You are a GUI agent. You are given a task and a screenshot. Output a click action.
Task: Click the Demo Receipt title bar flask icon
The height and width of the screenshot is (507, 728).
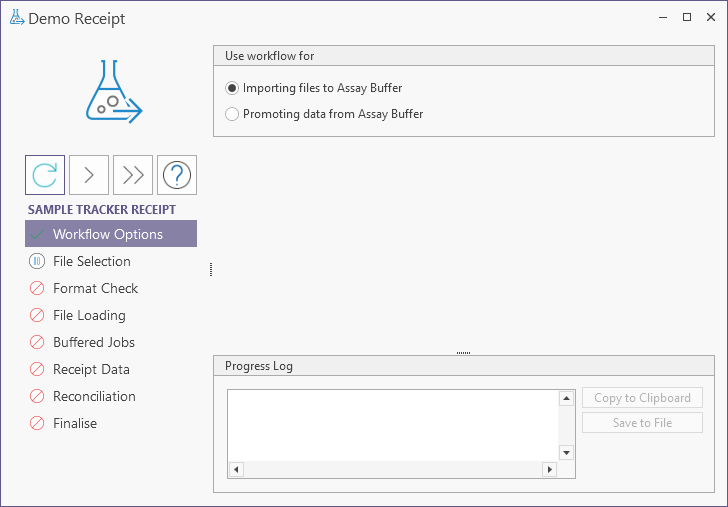tap(17, 18)
